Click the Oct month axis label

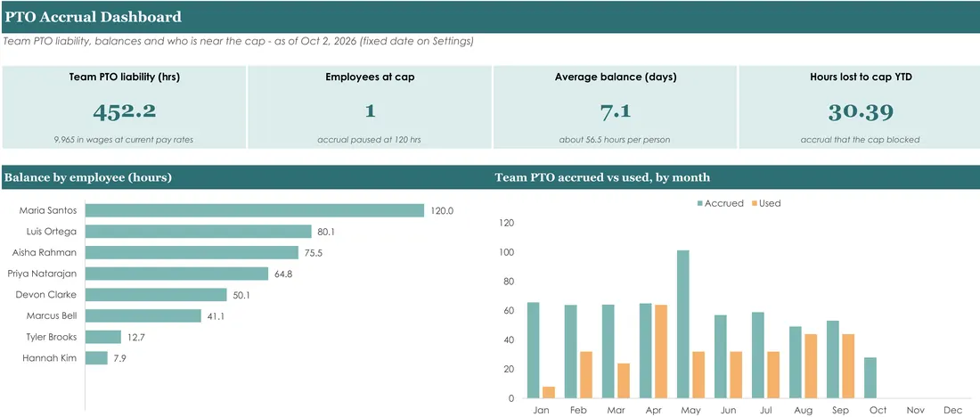[878, 410]
